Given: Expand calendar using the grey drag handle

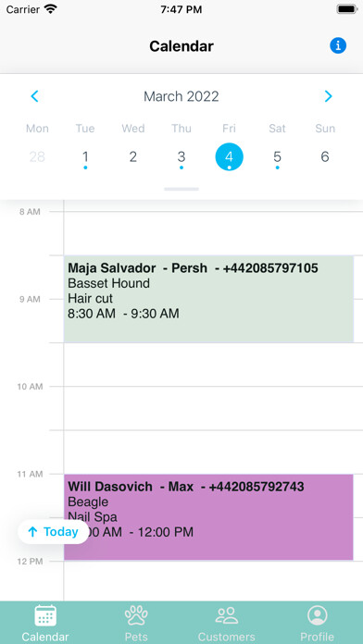Looking at the screenshot, I should pos(181,190).
